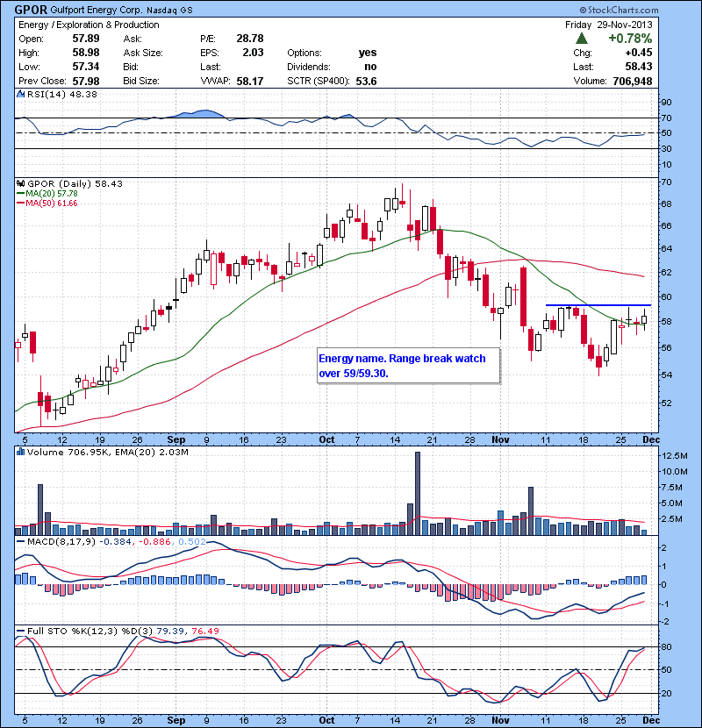Click the Volume figure 706,948
Screen dimensions: 702x728
[633, 82]
